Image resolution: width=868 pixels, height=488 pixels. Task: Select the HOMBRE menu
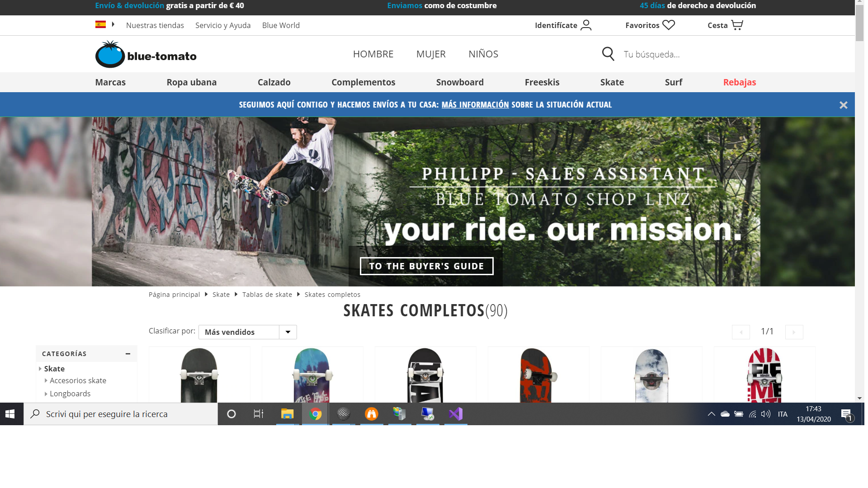click(373, 54)
